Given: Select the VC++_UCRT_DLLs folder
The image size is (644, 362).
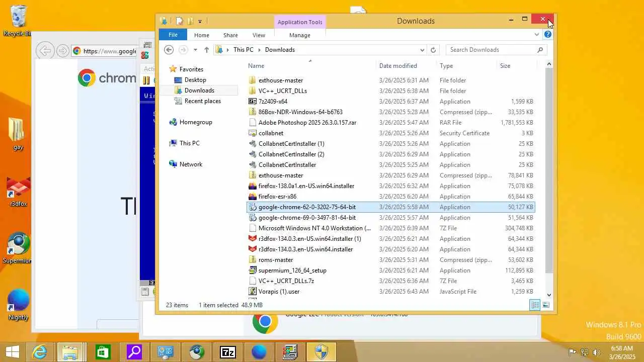Looking at the screenshot, I should point(390,91).
